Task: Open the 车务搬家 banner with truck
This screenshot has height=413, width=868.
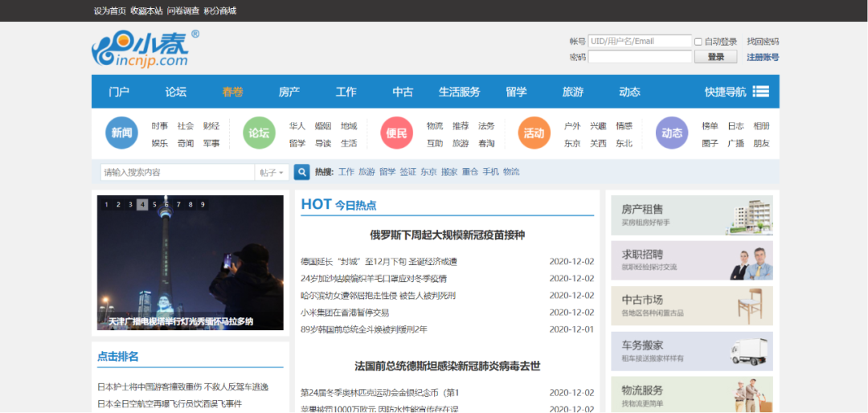Action: coord(692,351)
